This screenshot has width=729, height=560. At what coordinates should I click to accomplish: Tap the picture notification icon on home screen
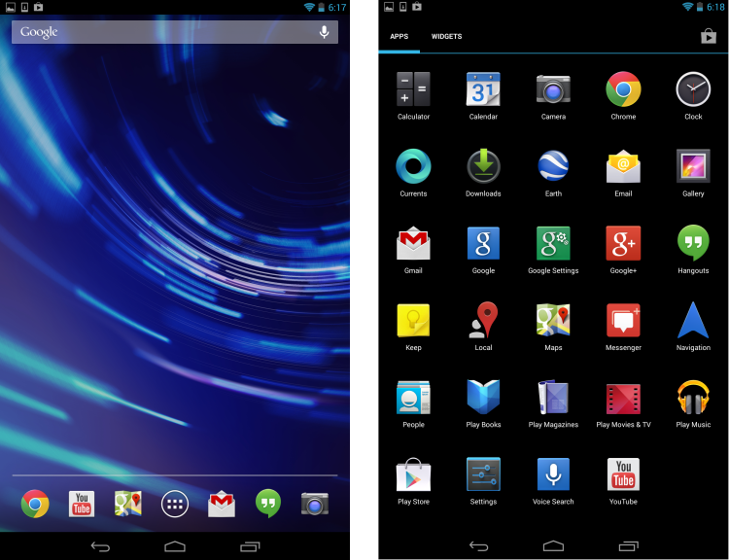pyautogui.click(x=11, y=7)
